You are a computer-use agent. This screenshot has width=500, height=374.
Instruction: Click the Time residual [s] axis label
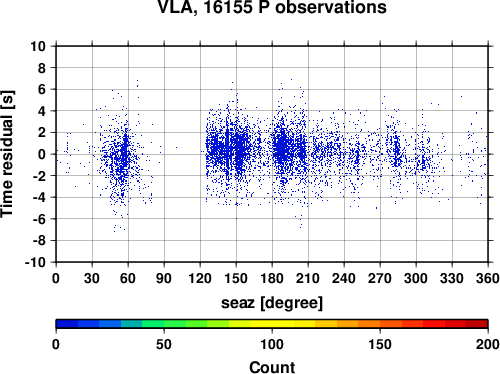point(7,154)
